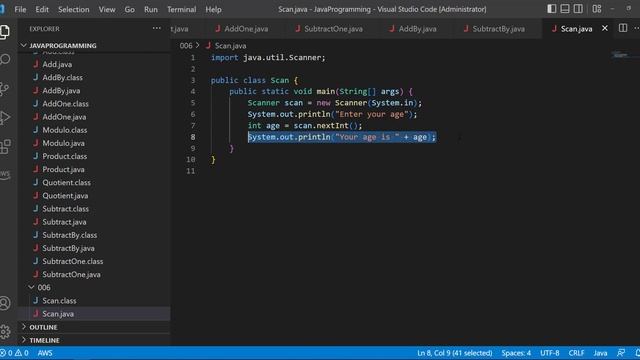Open Source Control view icon
The image size is (640, 360).
[x=5, y=89]
